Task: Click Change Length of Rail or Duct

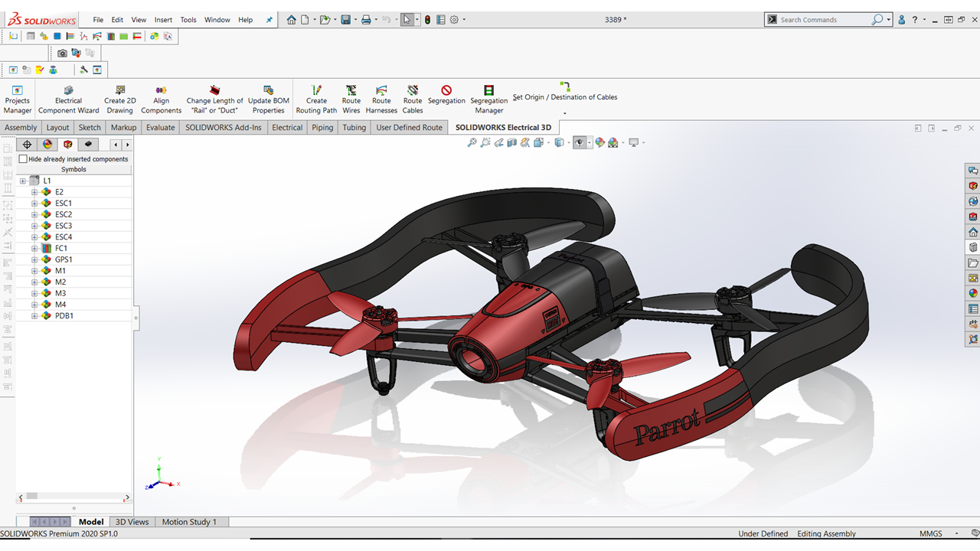Action: 214,99
